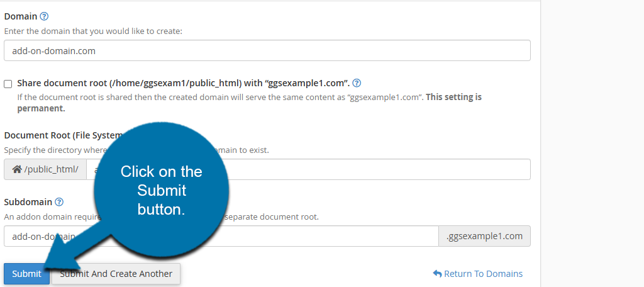The image size is (644, 287).
Task: Click the Share document root label text
Action: (182, 83)
